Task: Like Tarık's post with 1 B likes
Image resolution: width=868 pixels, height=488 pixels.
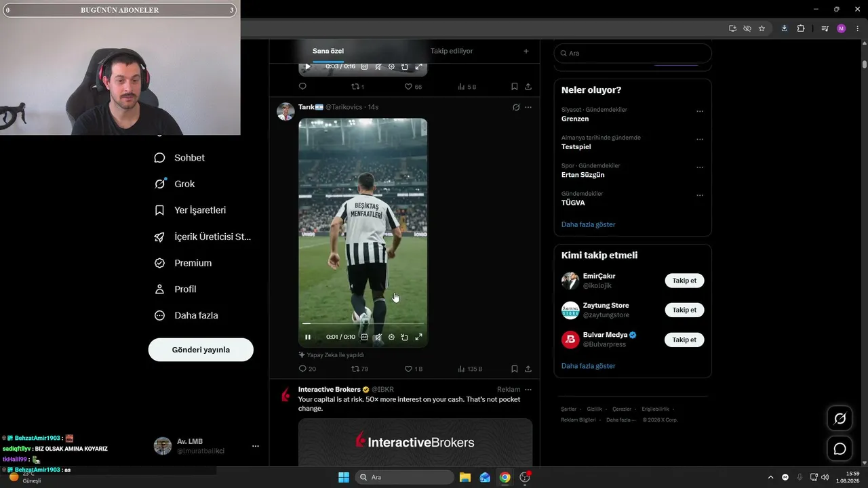Action: pyautogui.click(x=413, y=369)
